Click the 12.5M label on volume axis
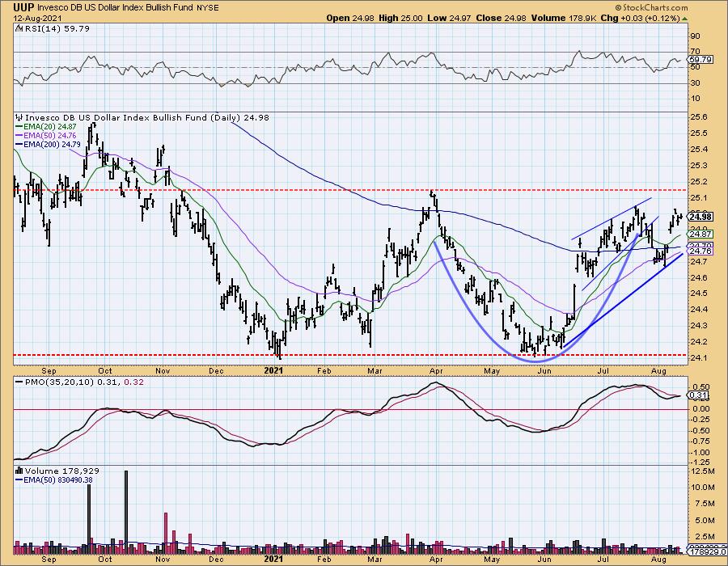This screenshot has height=566, width=728. click(702, 471)
